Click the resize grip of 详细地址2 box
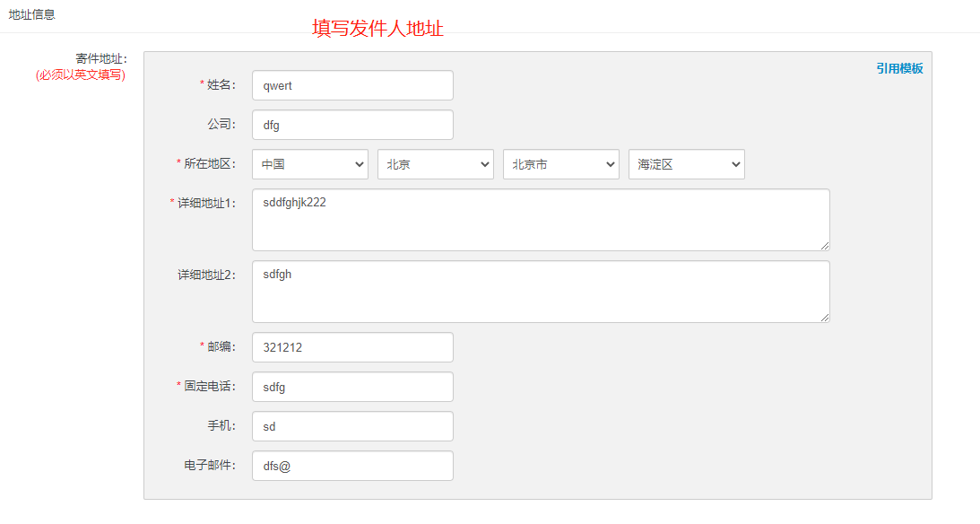This screenshot has width=980, height=524. (825, 318)
